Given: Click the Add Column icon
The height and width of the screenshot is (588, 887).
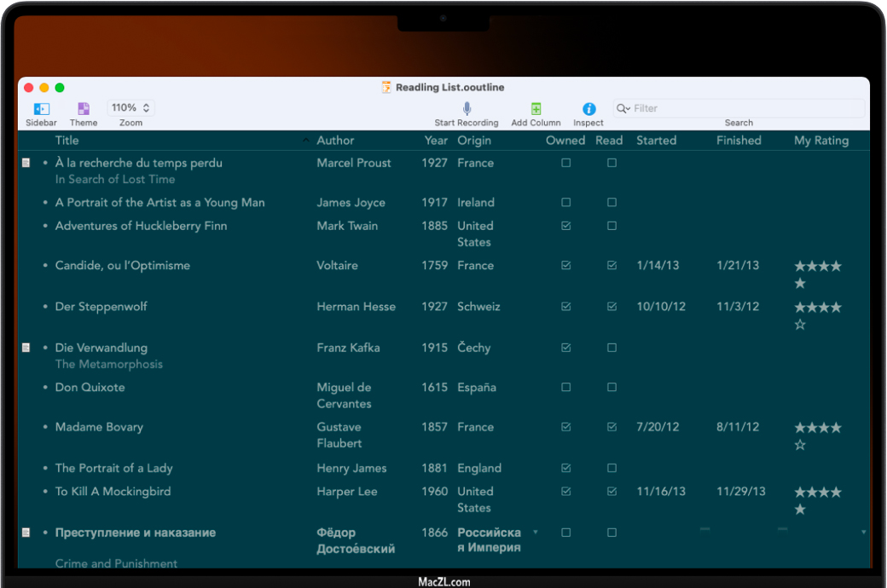Looking at the screenshot, I should tap(536, 109).
